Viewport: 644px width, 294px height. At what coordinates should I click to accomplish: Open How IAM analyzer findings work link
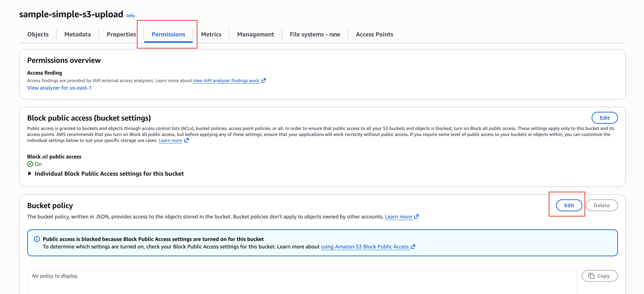point(229,81)
